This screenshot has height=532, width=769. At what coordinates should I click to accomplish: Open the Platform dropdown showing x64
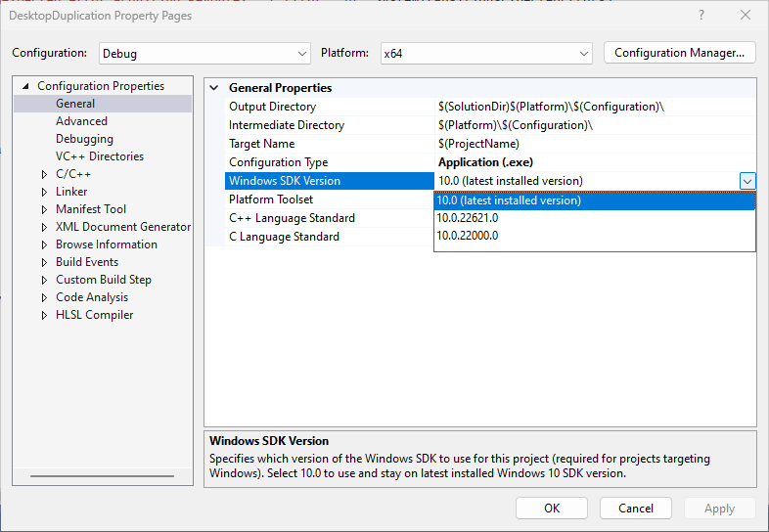tap(486, 53)
